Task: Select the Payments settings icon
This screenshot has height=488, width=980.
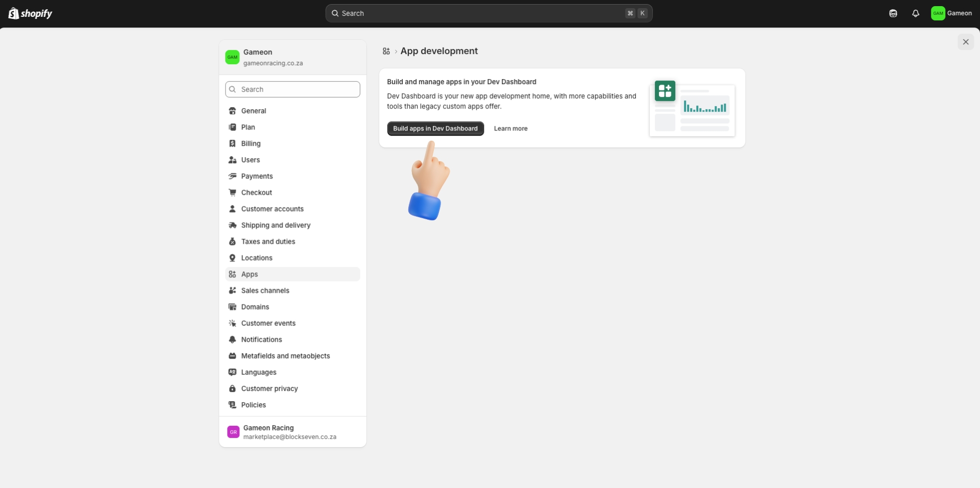Action: tap(233, 176)
